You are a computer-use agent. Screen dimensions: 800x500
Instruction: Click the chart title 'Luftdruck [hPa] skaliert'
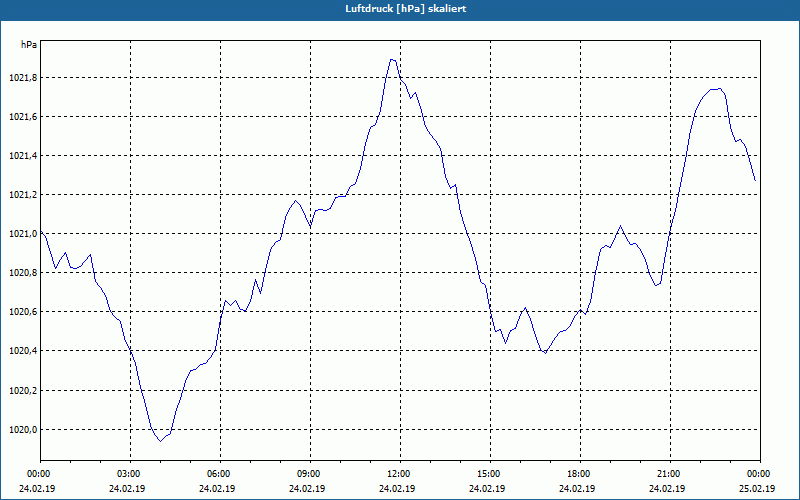405,9
